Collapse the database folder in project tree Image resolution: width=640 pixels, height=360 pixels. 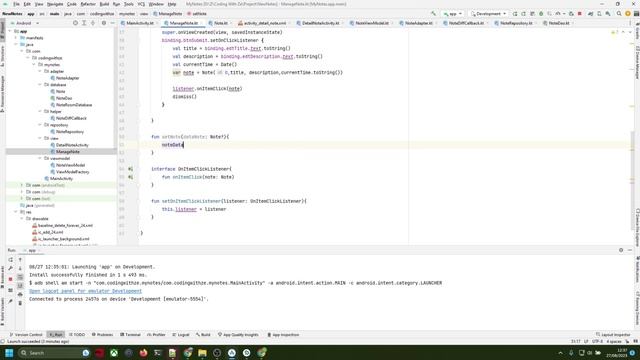pyautogui.click(x=40, y=84)
